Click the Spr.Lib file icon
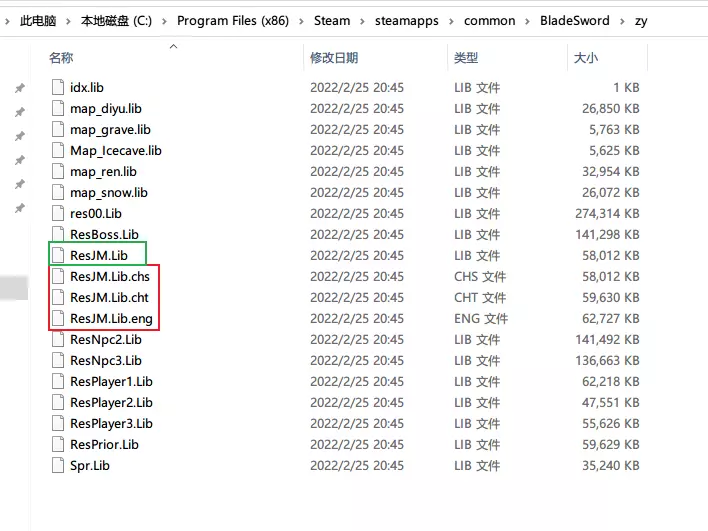Viewport: 708px width, 531px height. coord(58,465)
